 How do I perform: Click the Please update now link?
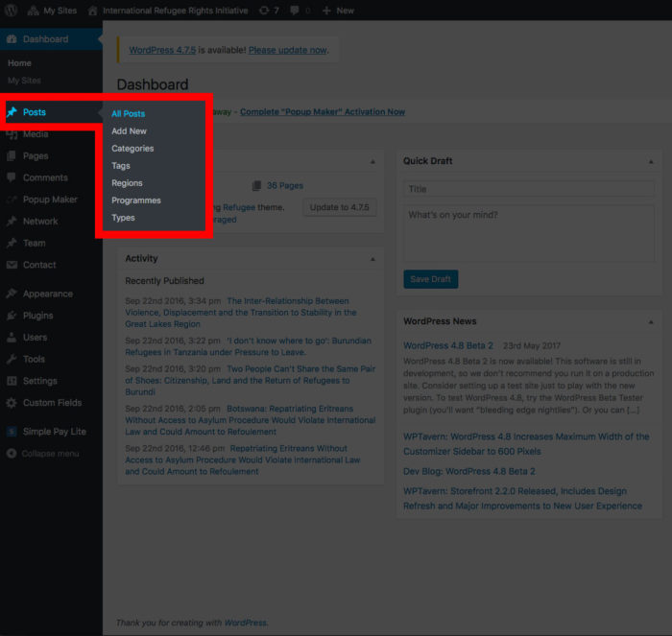[288, 50]
